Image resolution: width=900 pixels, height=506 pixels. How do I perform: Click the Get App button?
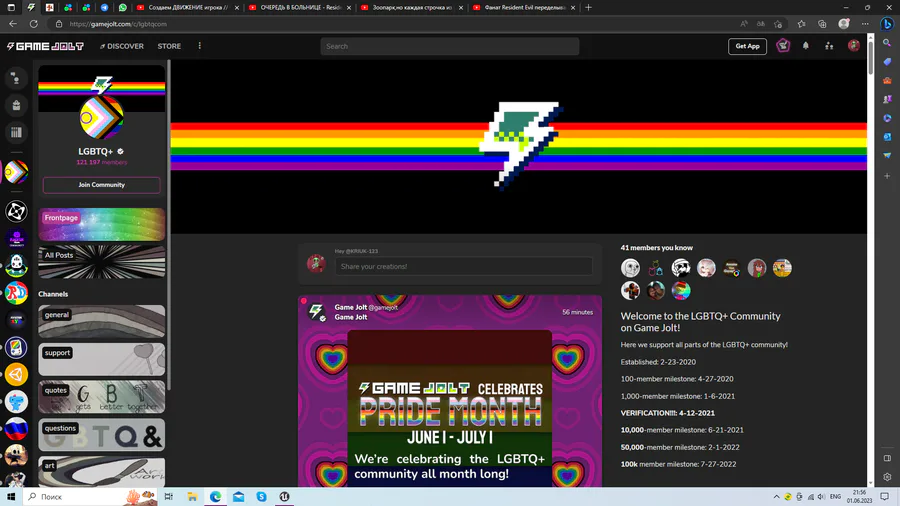[747, 46]
